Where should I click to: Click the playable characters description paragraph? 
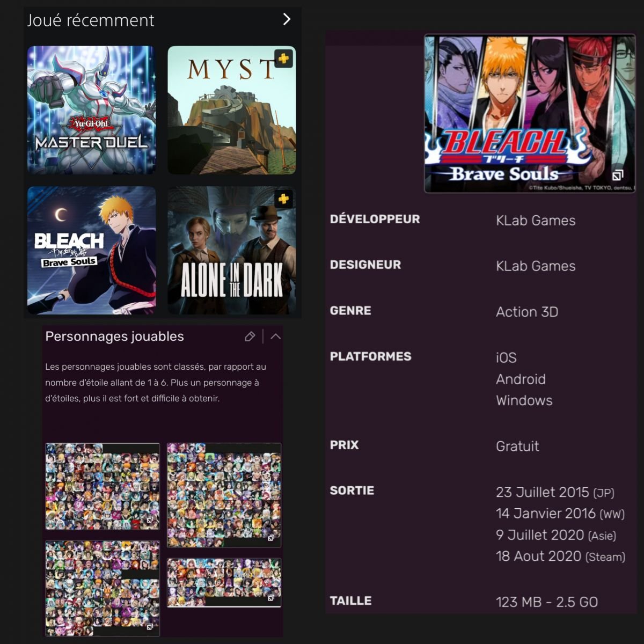[x=156, y=383]
